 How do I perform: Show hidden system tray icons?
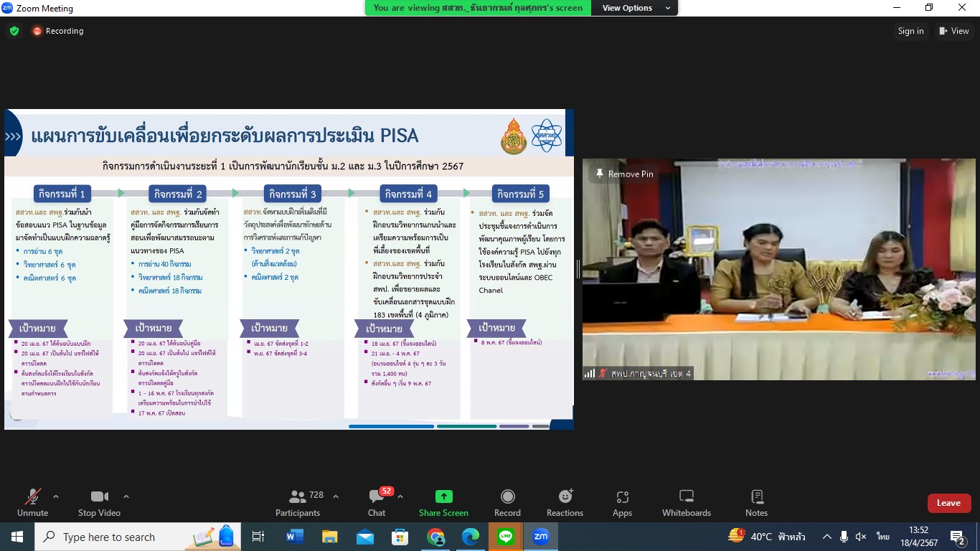[827, 537]
